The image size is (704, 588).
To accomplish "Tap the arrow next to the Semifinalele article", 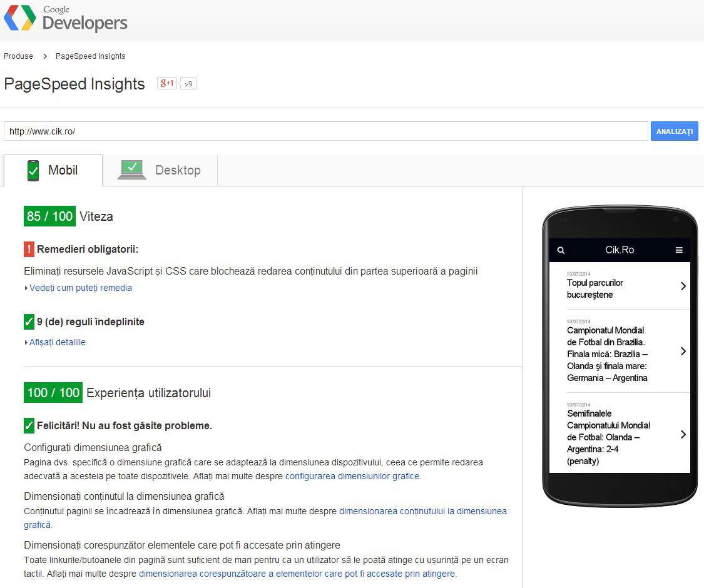I will [x=683, y=434].
